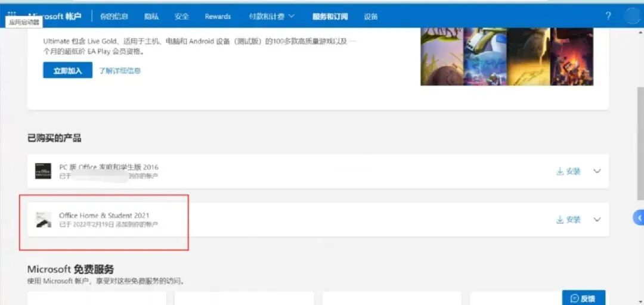This screenshot has height=305, width=644.
Task: Open the 安全 tab
Action: [x=181, y=17]
